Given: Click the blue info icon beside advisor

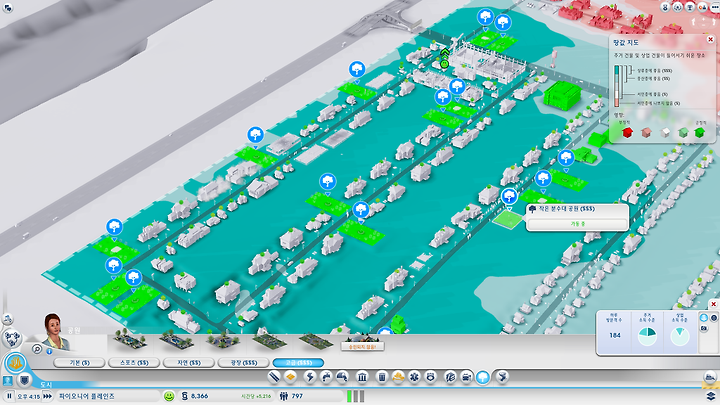Looking at the screenshot, I should click(x=49, y=351).
